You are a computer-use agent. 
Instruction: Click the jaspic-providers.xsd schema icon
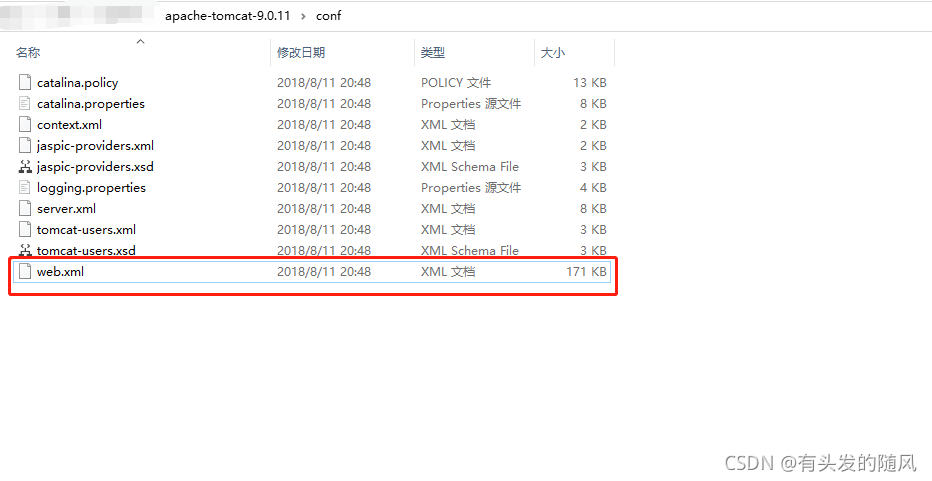[x=25, y=166]
